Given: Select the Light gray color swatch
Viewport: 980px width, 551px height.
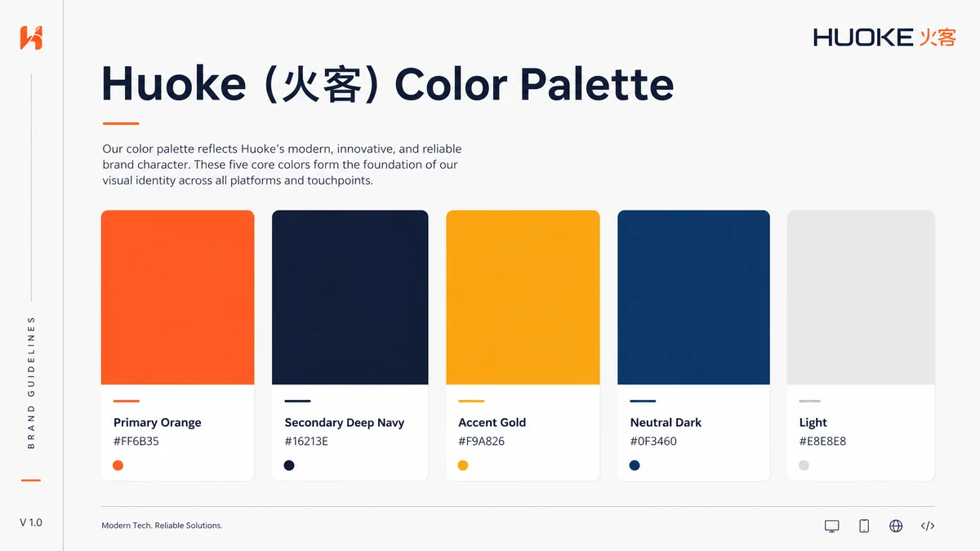Looking at the screenshot, I should (861, 297).
